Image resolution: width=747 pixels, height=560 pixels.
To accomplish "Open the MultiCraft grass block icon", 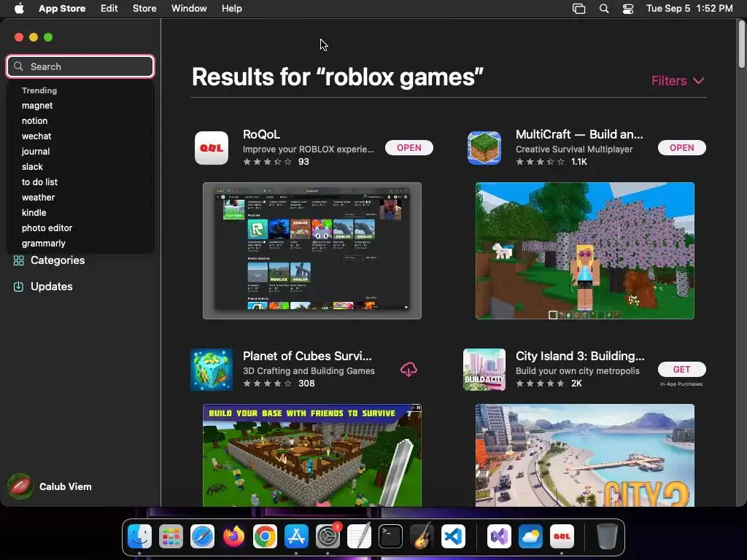I will [484, 148].
